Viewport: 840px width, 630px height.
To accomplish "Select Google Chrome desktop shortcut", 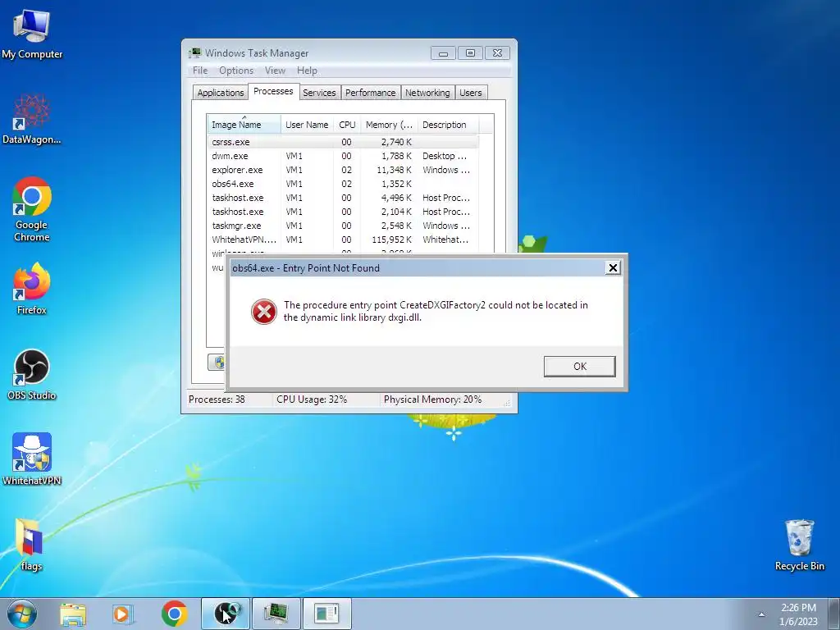I will click(x=32, y=209).
